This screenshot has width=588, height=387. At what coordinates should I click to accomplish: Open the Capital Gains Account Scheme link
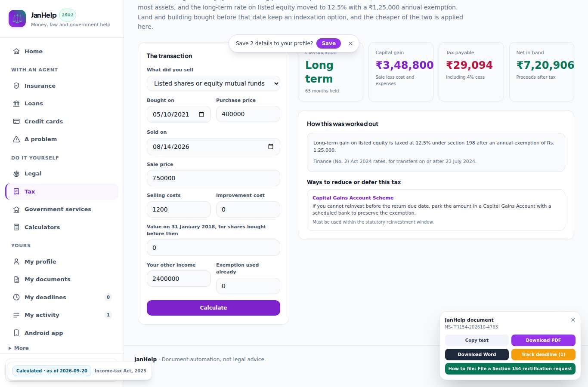click(x=353, y=198)
